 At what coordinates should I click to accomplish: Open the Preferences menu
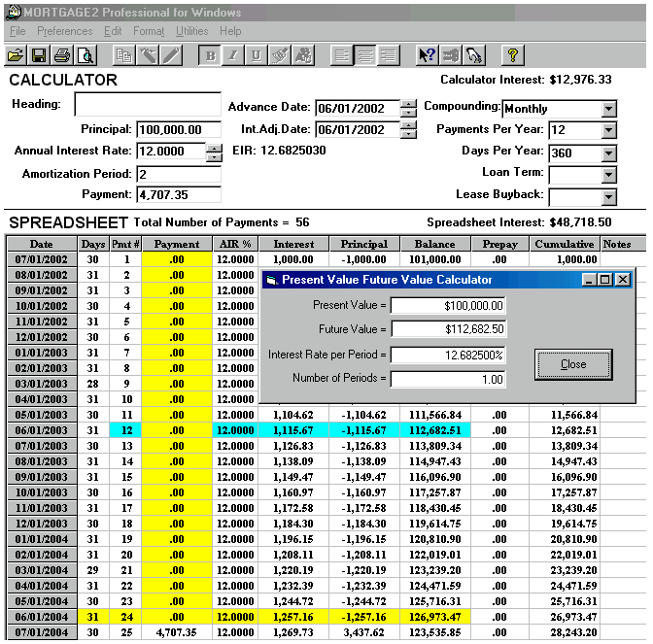[64, 31]
